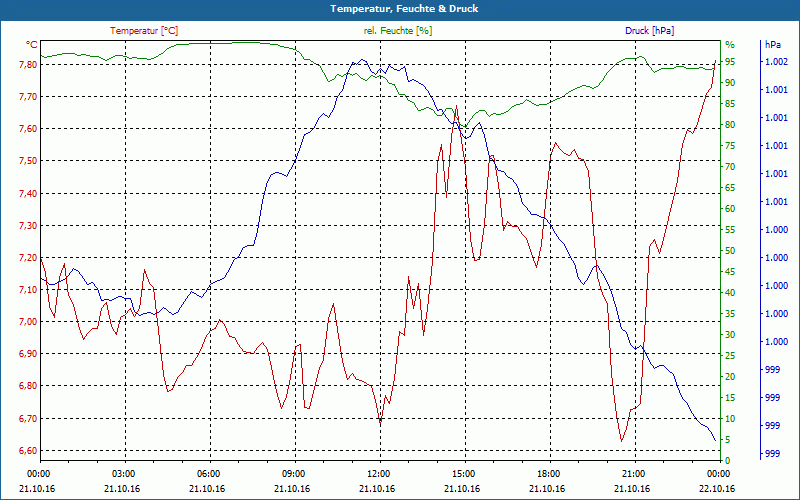Image resolution: width=800 pixels, height=500 pixels.
Task: Click the green '60' humidity axis value
Action: pos(730,209)
